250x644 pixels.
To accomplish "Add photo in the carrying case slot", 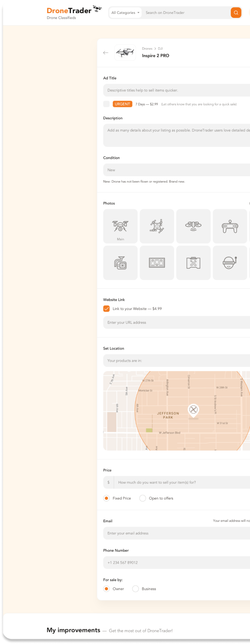I will pos(194,263).
